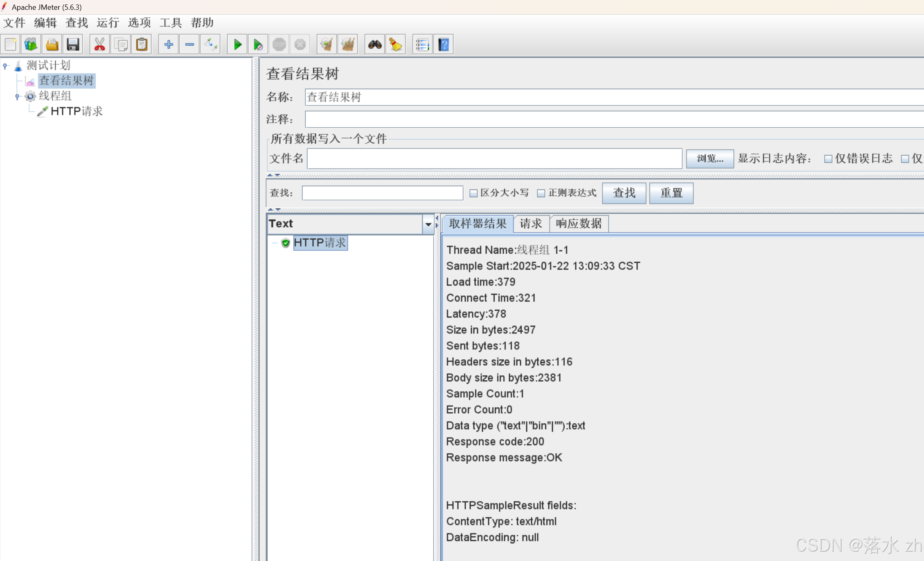Click result split pane collapse arrows
The width and height of the screenshot is (924, 561).
click(x=437, y=222)
